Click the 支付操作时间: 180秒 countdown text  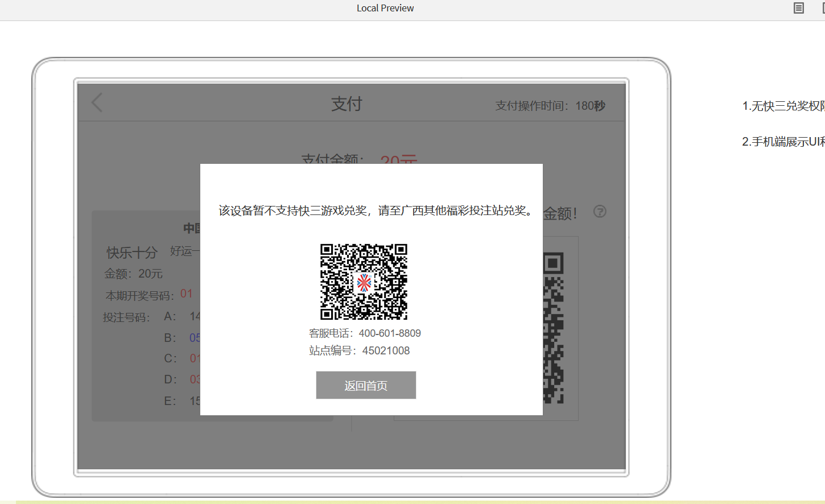[550, 106]
